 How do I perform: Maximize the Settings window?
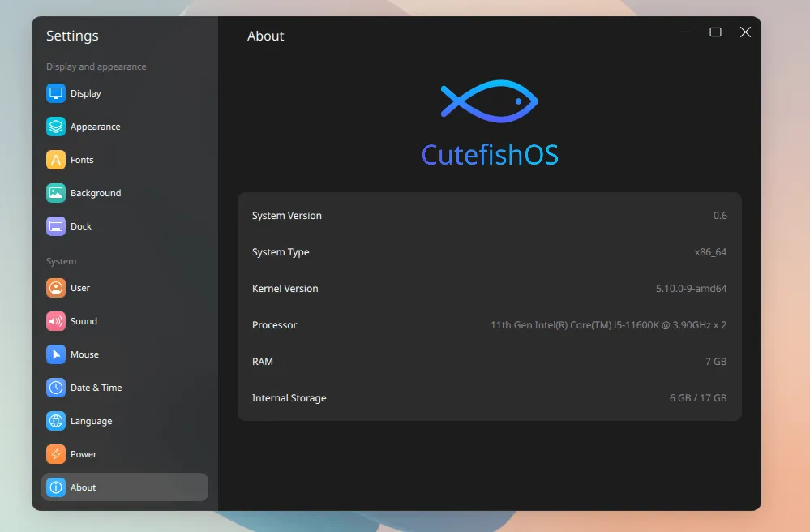click(715, 32)
